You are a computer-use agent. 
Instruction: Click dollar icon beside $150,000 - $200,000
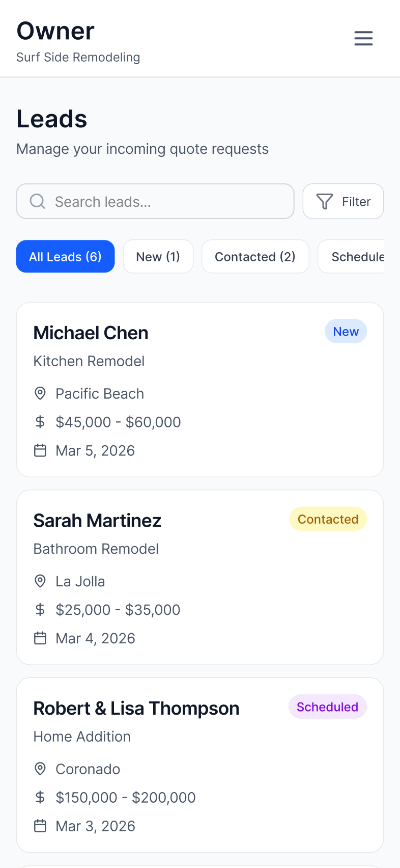pos(40,797)
